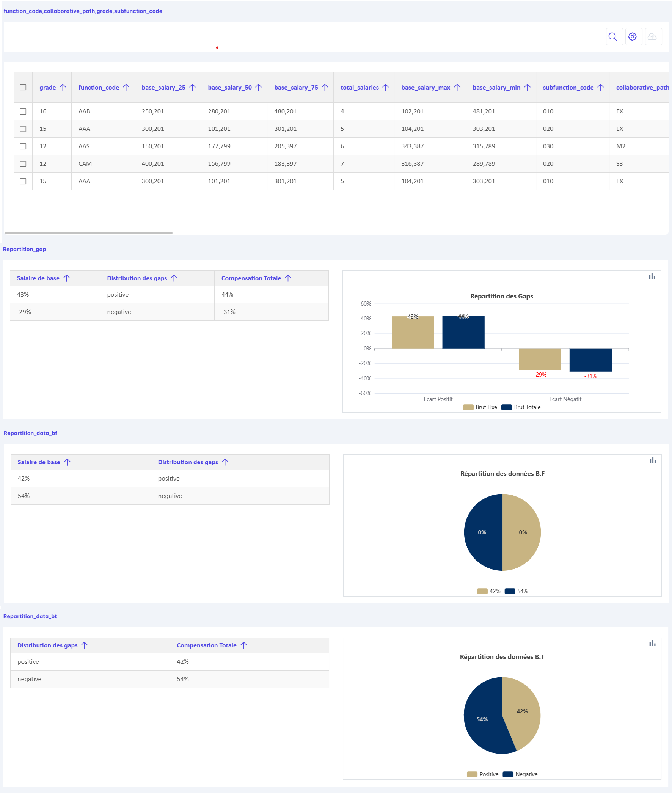
Task: Sort by grade column arrow
Action: pos(63,87)
